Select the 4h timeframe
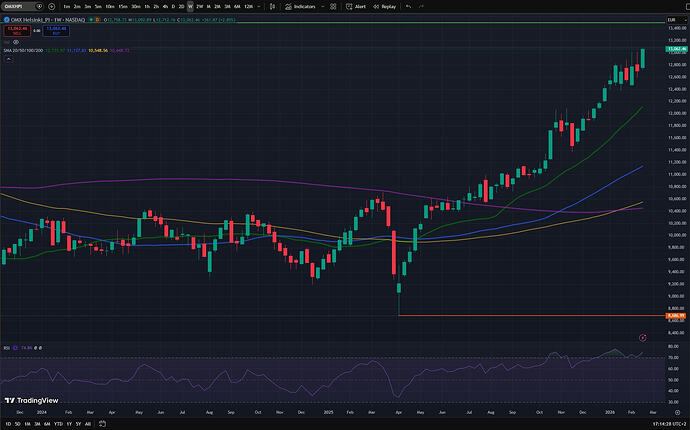This screenshot has height=430, width=690. (x=165, y=7)
